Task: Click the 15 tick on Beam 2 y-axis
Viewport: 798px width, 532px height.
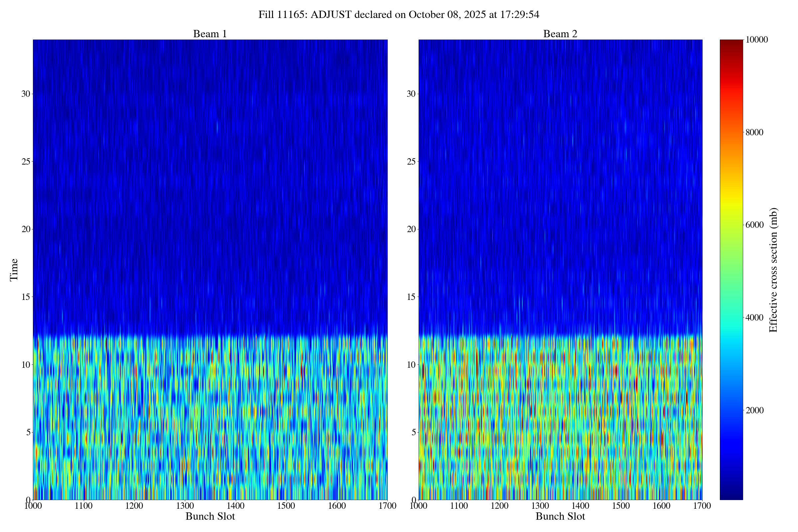Action: 411,297
